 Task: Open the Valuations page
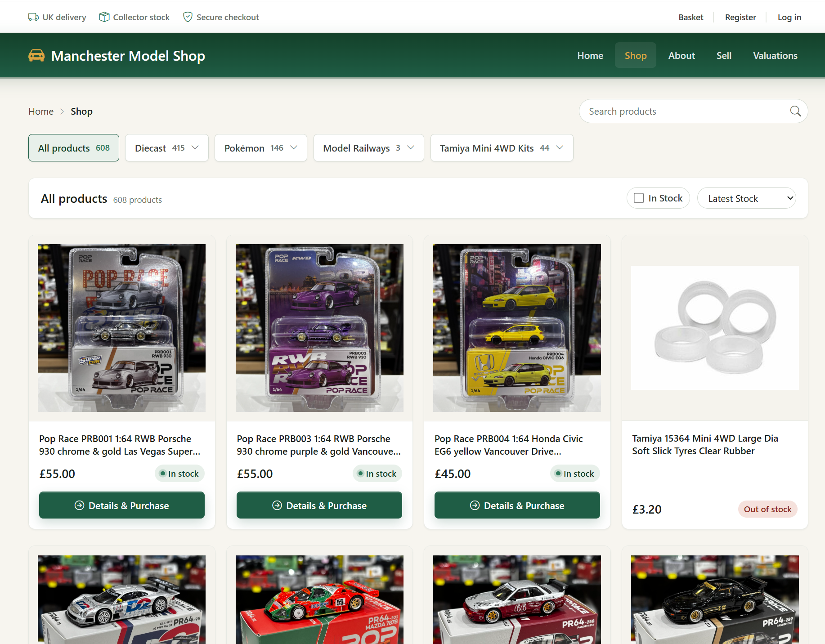click(x=775, y=55)
